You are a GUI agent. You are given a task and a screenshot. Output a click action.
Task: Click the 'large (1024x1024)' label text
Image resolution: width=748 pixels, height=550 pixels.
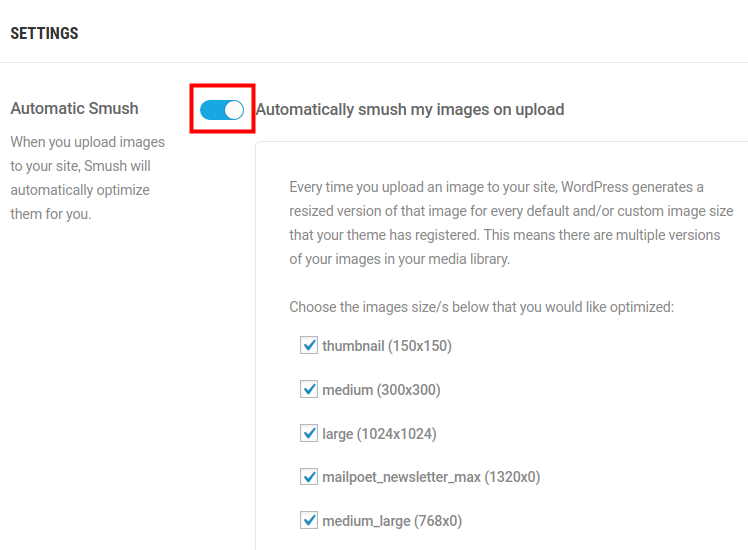(379, 434)
